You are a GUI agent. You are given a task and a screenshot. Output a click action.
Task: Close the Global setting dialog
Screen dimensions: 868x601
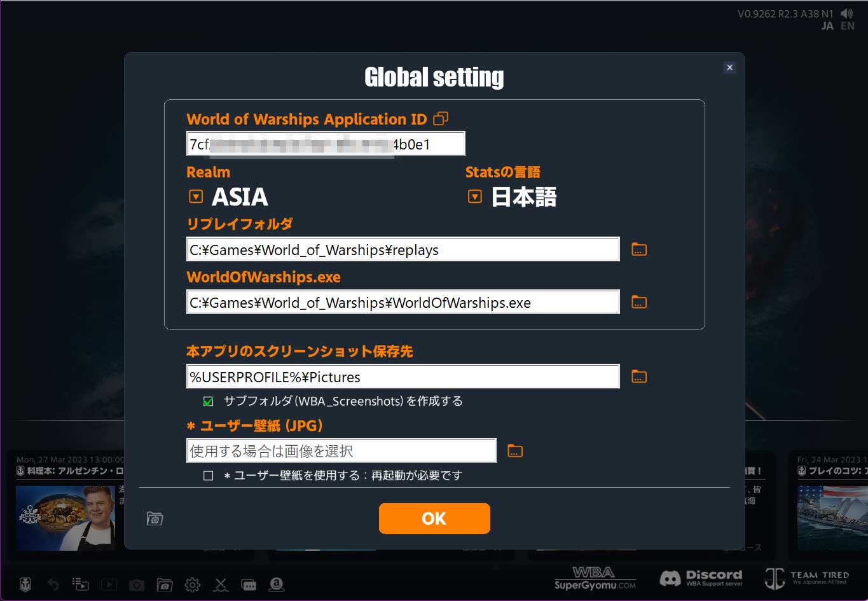click(x=729, y=67)
